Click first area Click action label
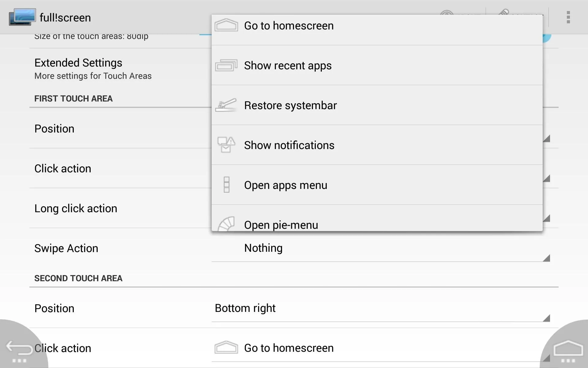 point(63,168)
